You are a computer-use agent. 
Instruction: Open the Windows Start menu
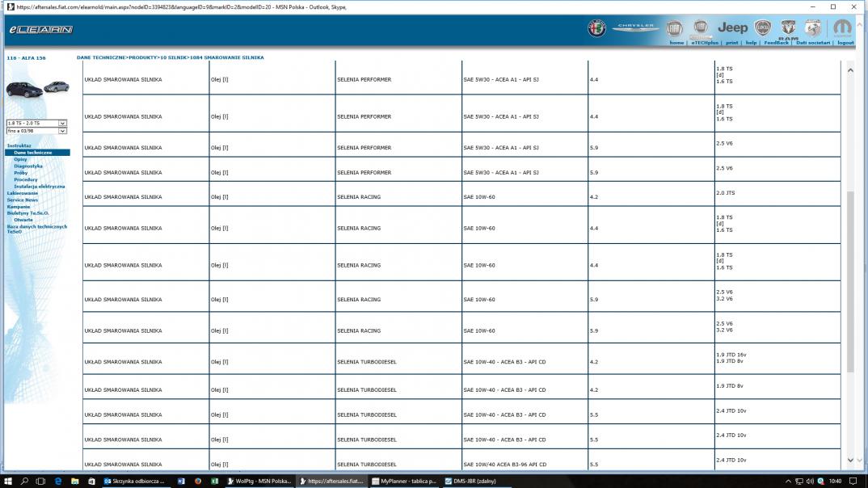(8, 482)
